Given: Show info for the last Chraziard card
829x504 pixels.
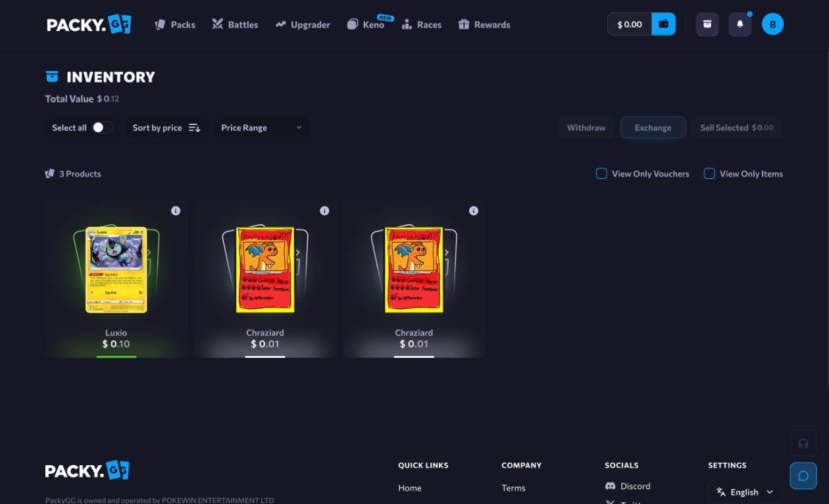Looking at the screenshot, I should pos(474,211).
